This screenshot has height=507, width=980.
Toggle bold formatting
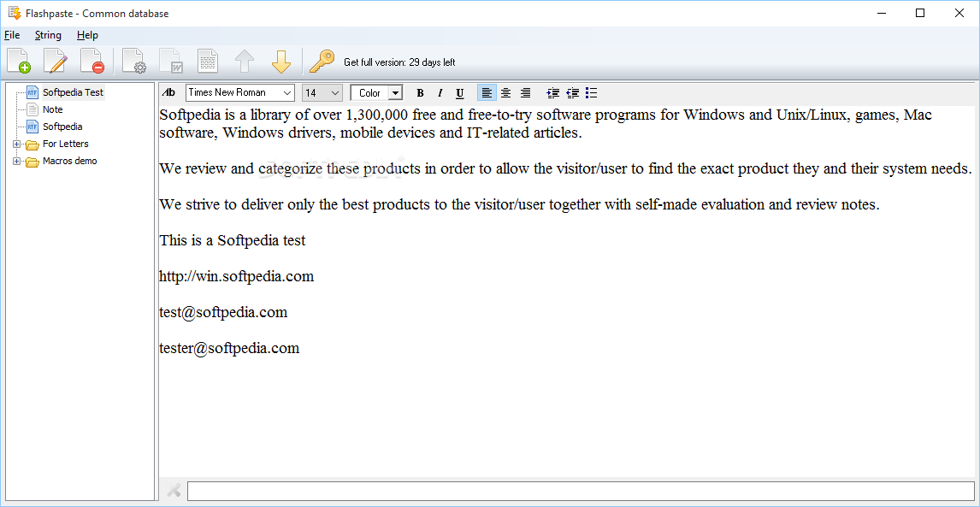420,93
